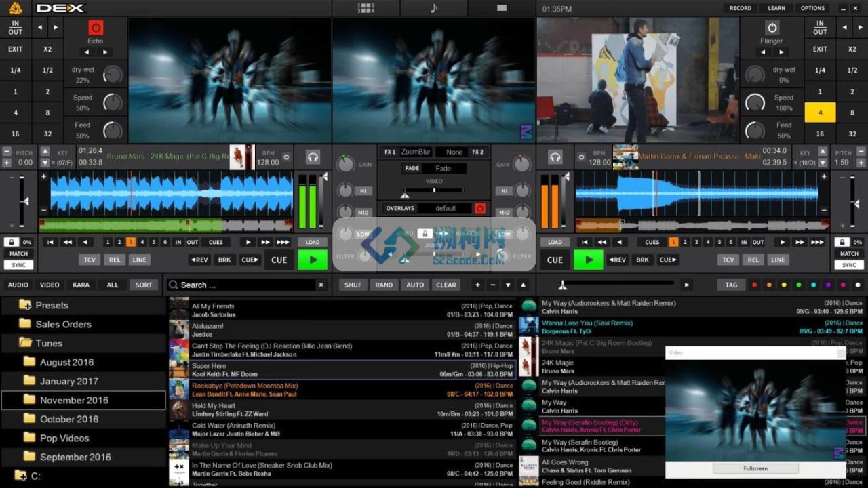Enable SYNC on the left deck
Screen dimensions: 868x488
pyautogui.click(x=18, y=265)
